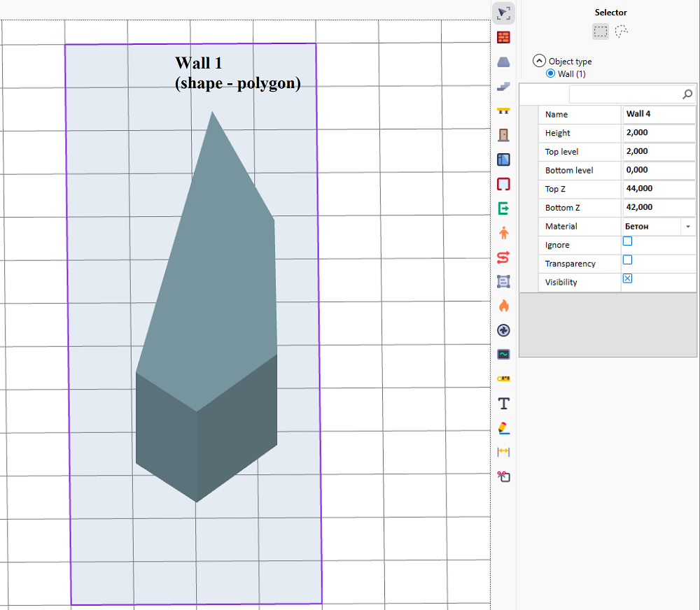Image resolution: width=700 pixels, height=610 pixels.
Task: Choose rectangular selection in Selector panel
Action: pyautogui.click(x=600, y=31)
